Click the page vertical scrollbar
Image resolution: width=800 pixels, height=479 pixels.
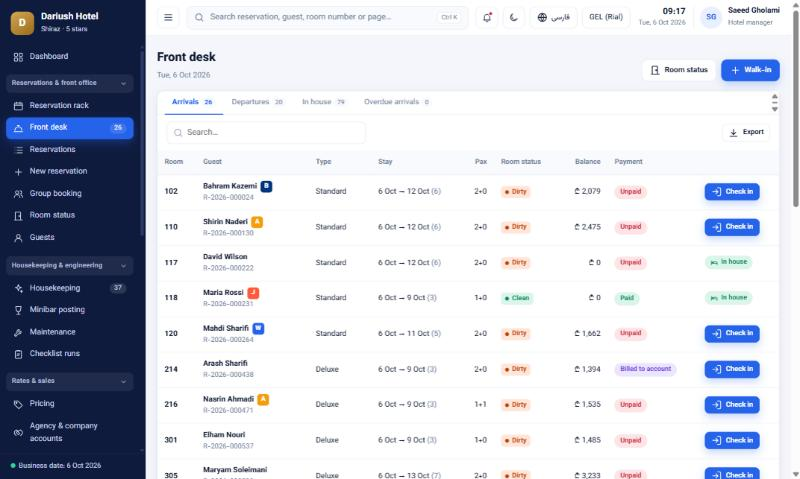click(795, 110)
